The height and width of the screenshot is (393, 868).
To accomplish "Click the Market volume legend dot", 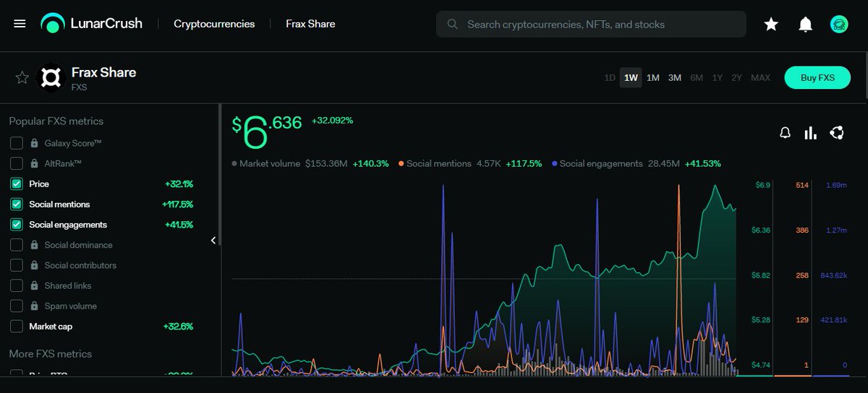I will 234,164.
